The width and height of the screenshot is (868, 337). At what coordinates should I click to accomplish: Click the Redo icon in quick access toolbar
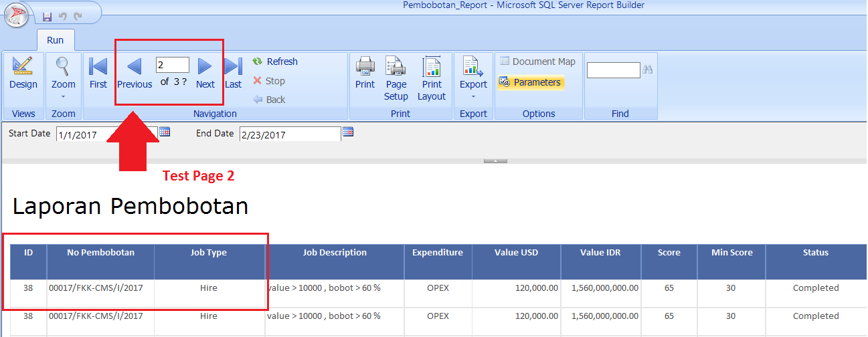(78, 15)
